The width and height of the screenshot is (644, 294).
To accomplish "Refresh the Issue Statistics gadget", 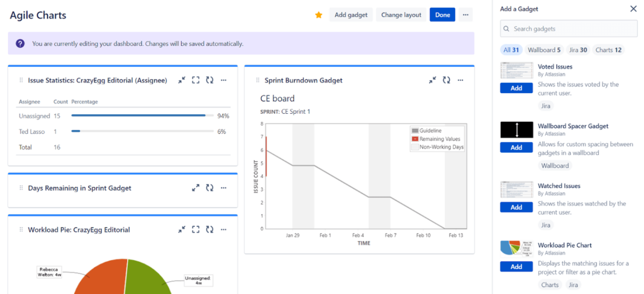I will pyautogui.click(x=209, y=80).
